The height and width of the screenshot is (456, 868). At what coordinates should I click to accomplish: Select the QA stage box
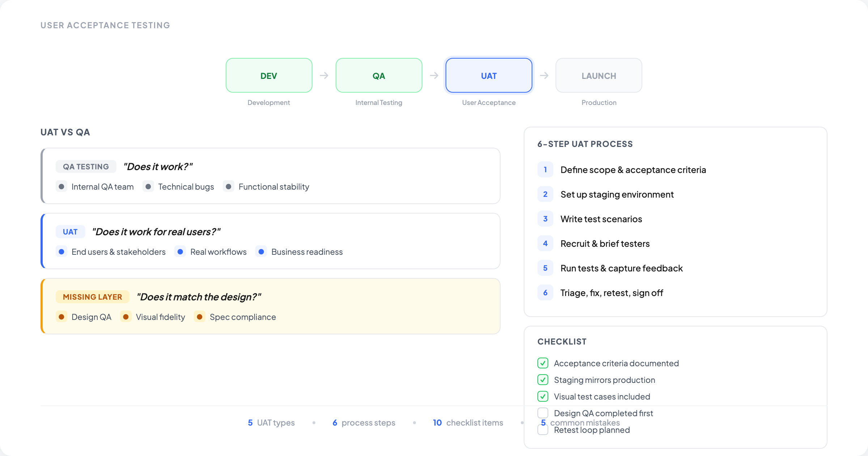tap(379, 75)
